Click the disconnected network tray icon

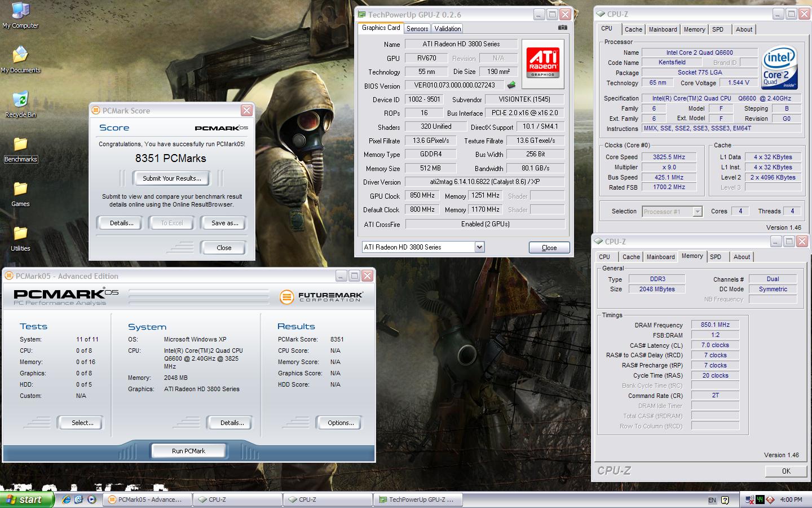pos(750,500)
